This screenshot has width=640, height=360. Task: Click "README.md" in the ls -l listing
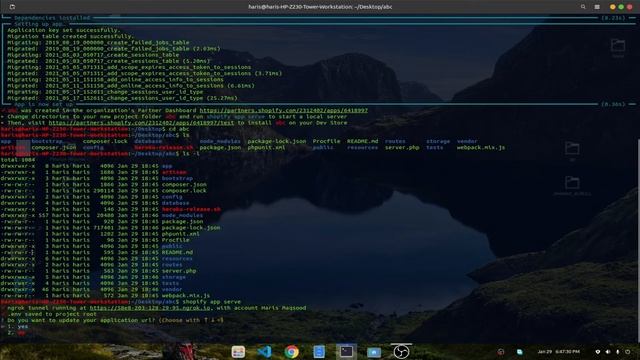coord(177,252)
